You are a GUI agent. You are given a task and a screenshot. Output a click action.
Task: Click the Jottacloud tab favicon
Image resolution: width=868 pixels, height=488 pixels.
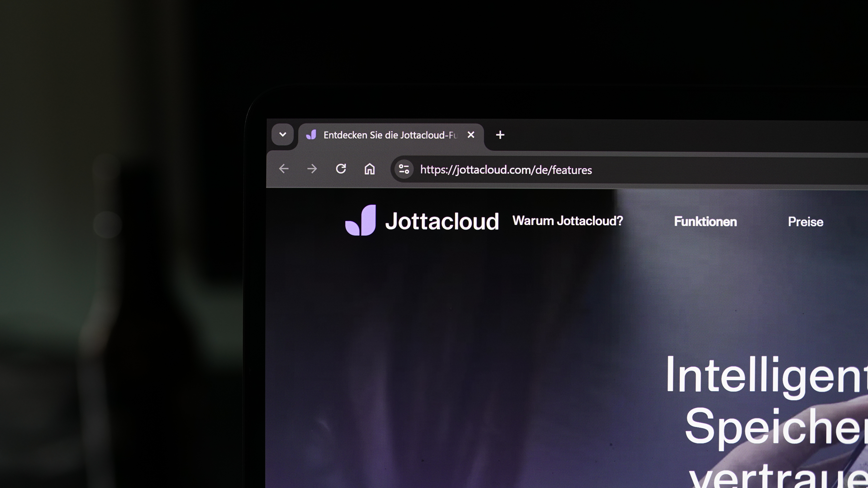tap(311, 135)
